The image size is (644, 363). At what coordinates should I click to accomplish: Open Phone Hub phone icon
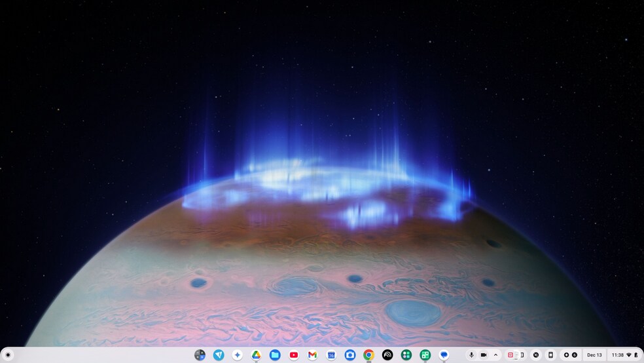pos(551,354)
